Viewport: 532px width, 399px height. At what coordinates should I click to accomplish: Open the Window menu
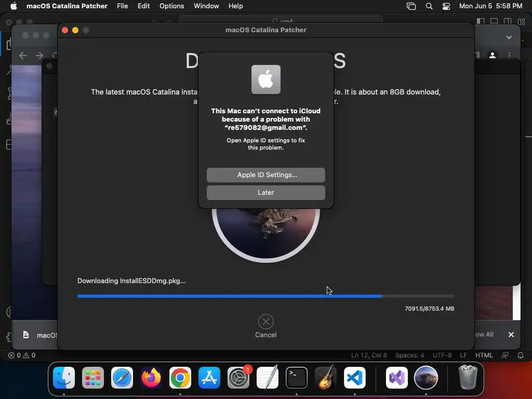(206, 6)
